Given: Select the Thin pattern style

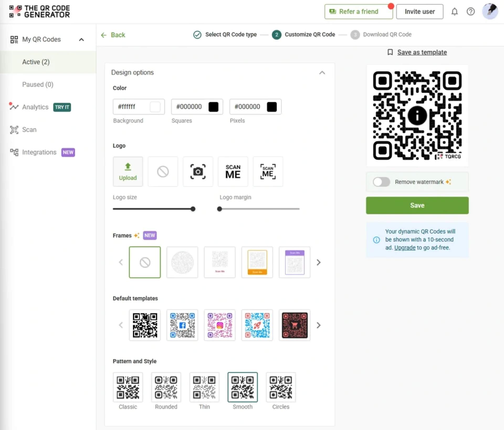Looking at the screenshot, I should [x=204, y=387].
